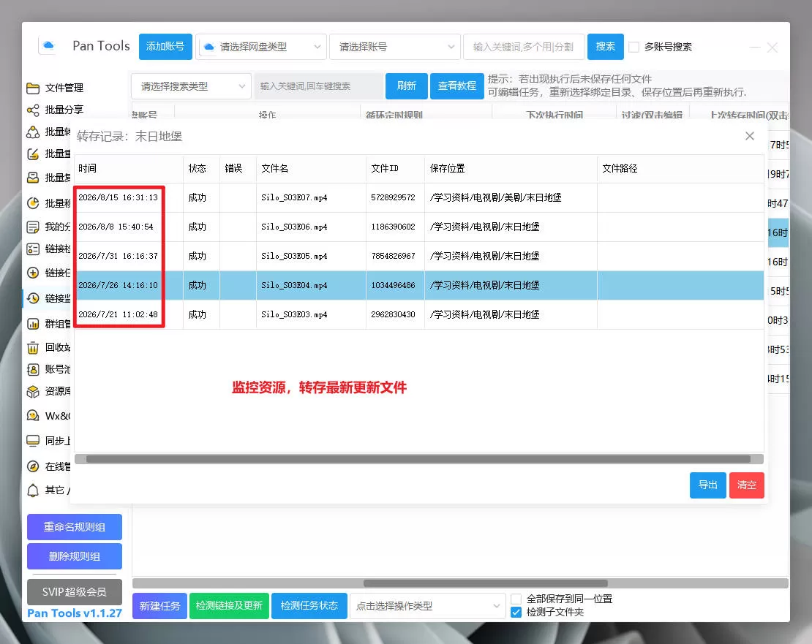Open the 链接检测 checklist icon in sidebar
Image resolution: width=812 pixels, height=644 pixels.
coord(33,249)
